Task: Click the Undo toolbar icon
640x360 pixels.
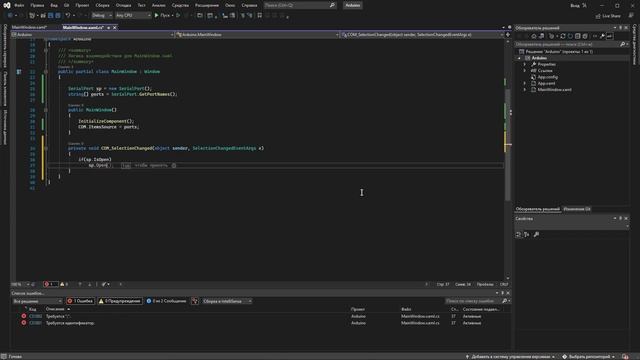Action: coord(68,15)
